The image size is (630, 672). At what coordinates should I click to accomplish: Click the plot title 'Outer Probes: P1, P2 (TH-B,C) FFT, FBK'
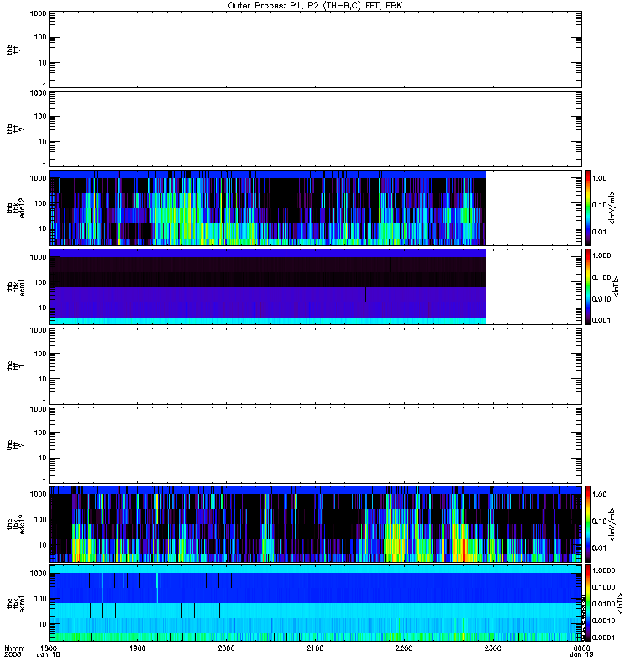click(315, 6)
